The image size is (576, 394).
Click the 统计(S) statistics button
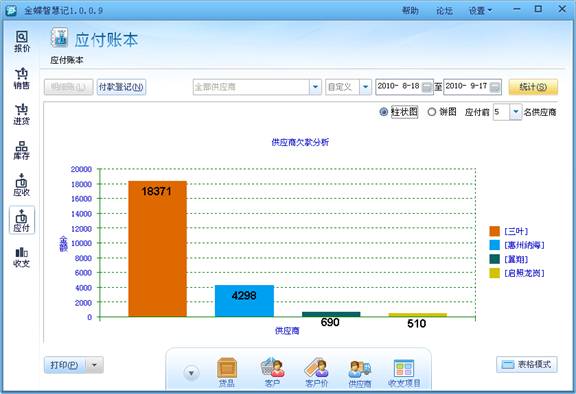pyautogui.click(x=533, y=87)
